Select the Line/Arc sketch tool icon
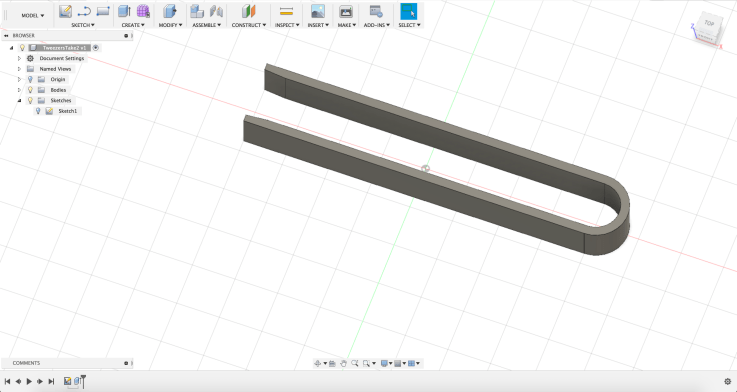 point(84,11)
